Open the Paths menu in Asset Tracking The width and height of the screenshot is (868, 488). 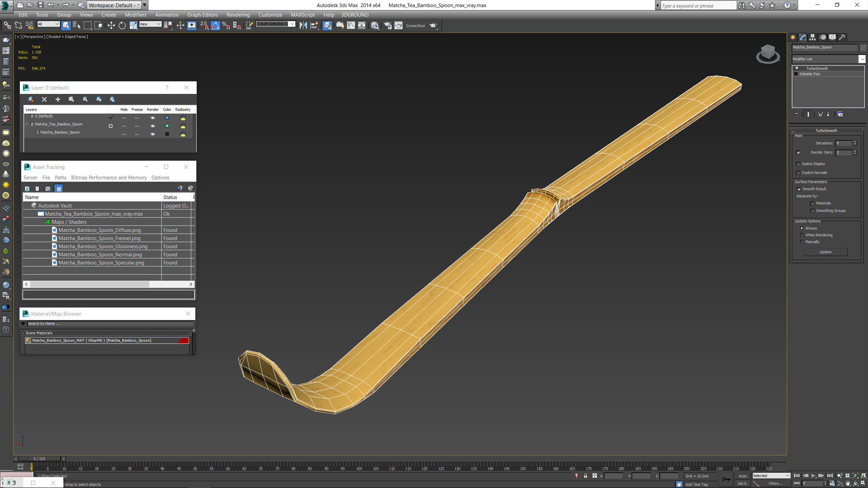(60, 178)
